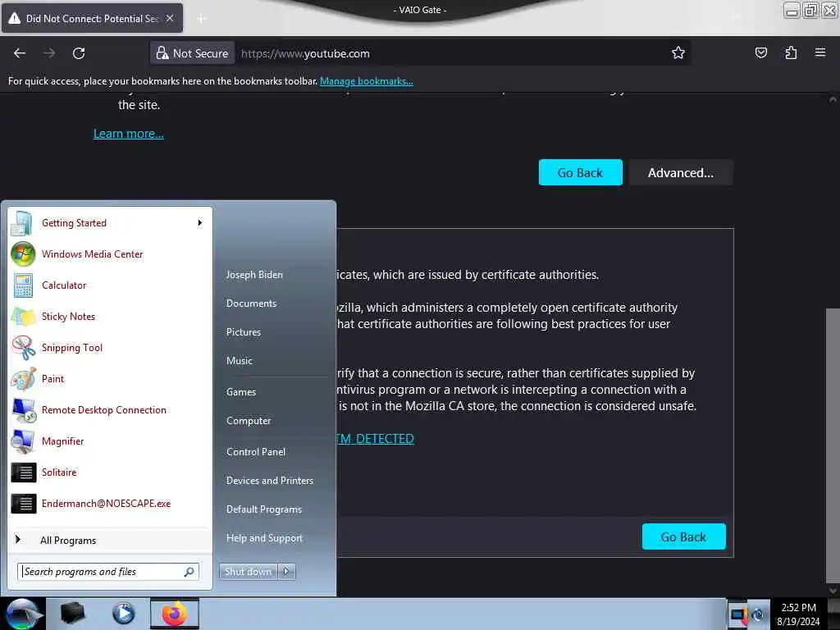Click the scrollbar down arrow
The image size is (840, 630).
click(833, 590)
